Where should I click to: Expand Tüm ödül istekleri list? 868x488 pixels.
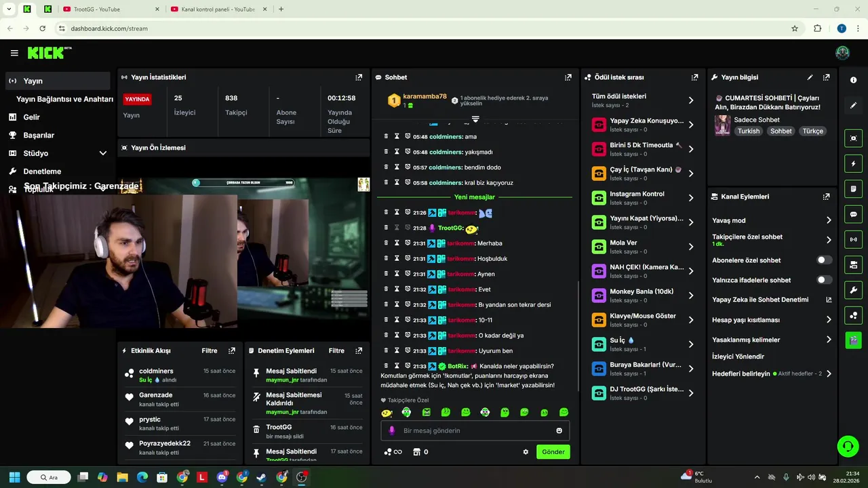tap(691, 100)
